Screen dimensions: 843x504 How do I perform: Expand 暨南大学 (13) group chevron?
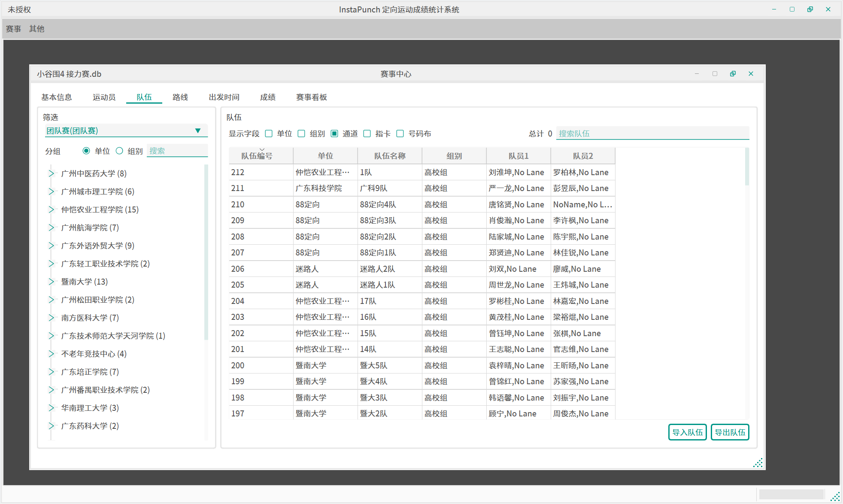pyautogui.click(x=52, y=282)
